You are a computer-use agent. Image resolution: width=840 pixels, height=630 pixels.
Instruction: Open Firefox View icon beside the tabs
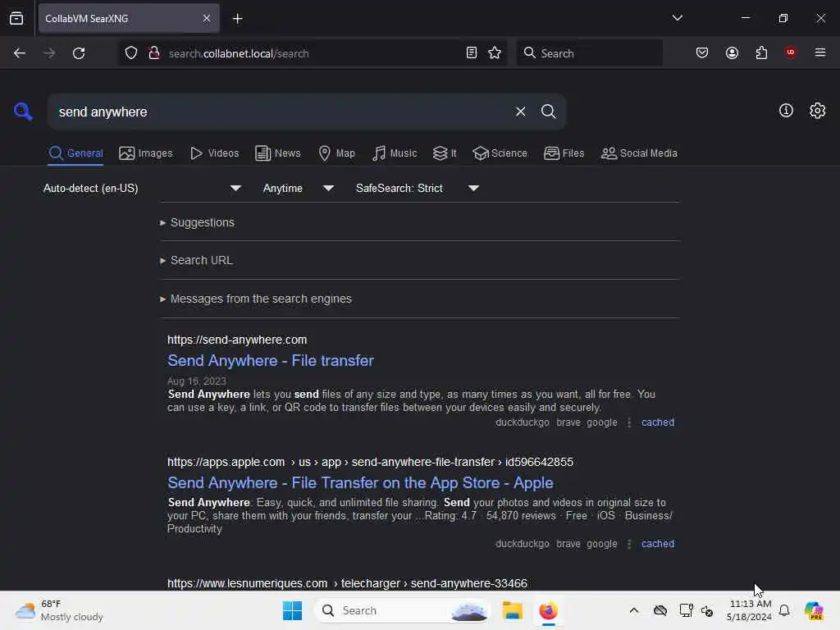click(x=16, y=18)
